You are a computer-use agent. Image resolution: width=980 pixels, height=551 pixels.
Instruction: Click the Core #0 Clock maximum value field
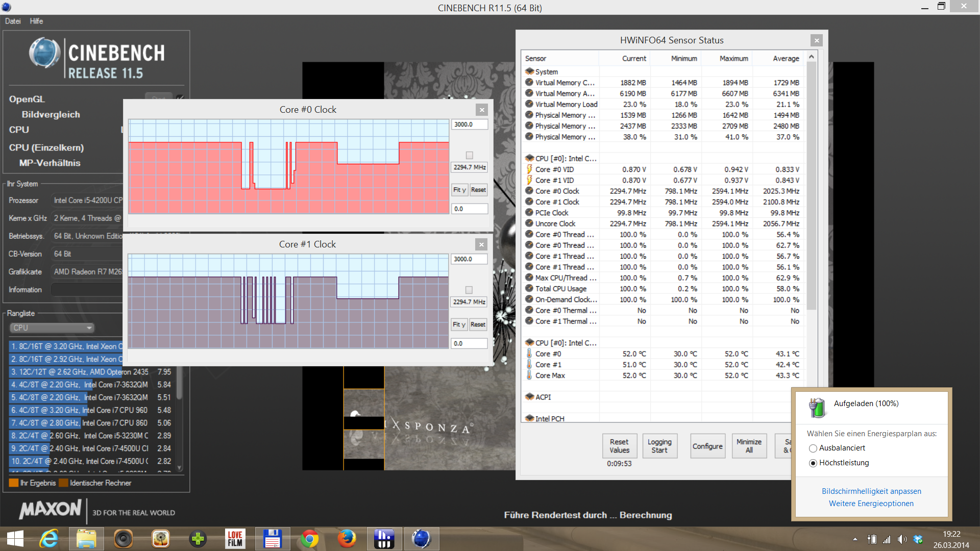point(469,124)
